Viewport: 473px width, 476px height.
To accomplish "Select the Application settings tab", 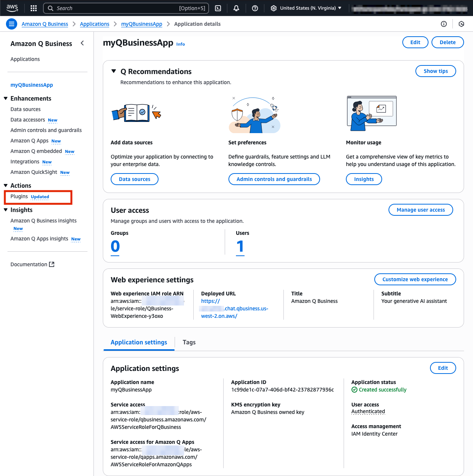I will pos(139,342).
